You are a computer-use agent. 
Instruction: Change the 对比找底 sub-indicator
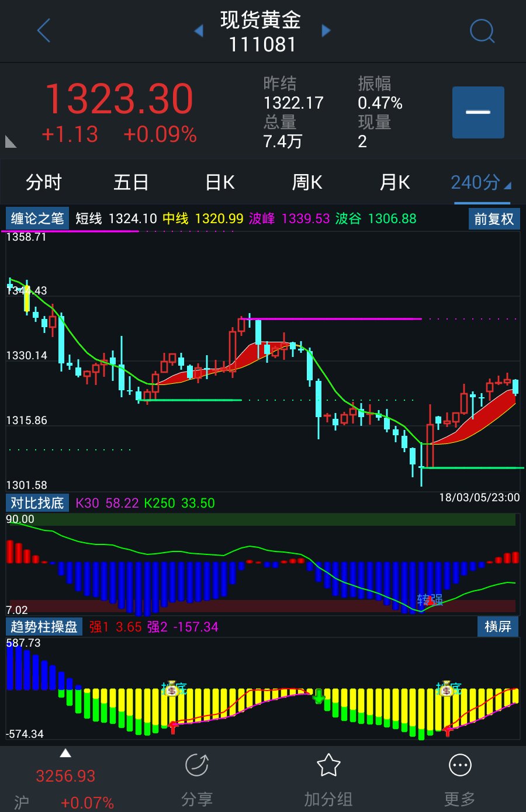coord(37,503)
